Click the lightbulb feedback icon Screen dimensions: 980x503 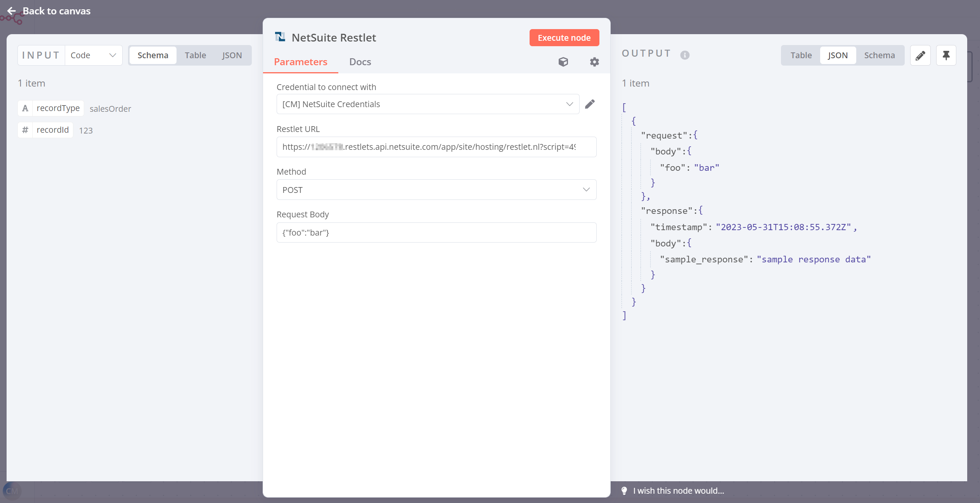tap(624, 491)
